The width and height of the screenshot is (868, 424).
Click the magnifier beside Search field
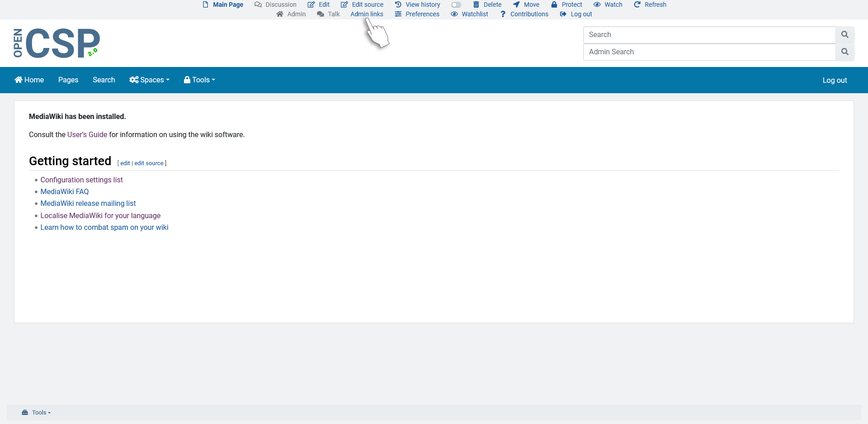844,35
